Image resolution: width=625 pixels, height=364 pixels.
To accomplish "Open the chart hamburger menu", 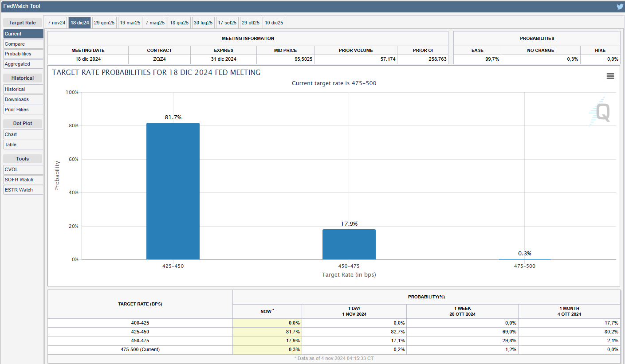I will [610, 76].
